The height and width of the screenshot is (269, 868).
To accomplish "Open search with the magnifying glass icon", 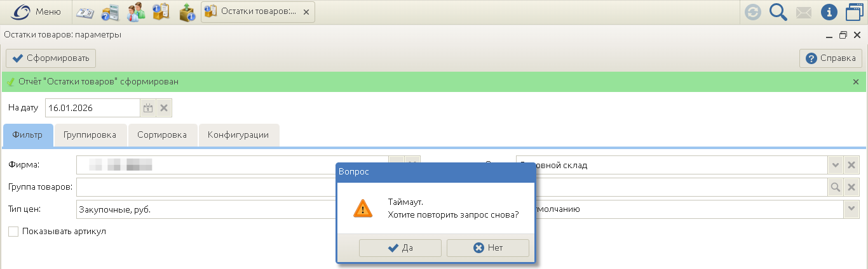I will [778, 12].
